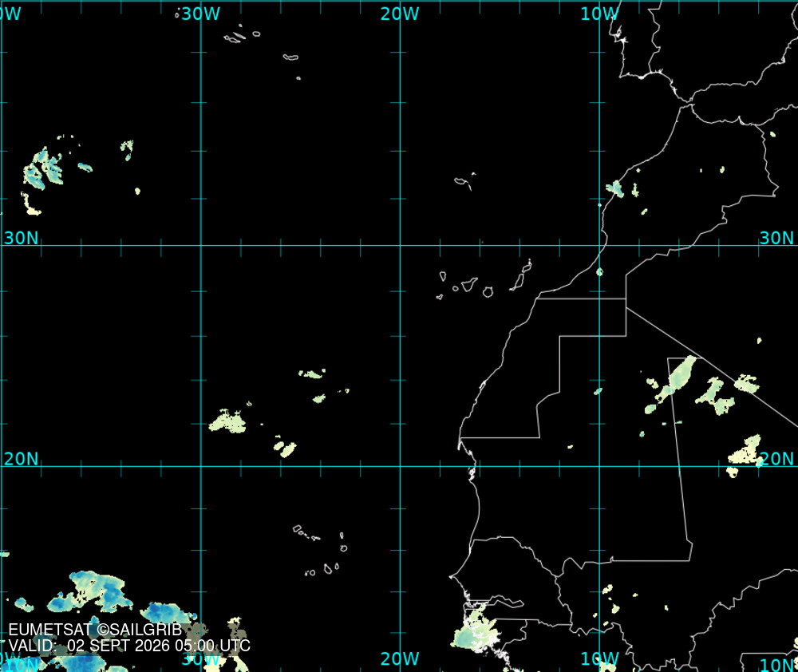Click the 20N latitude label on left
The image size is (798, 672).
(21, 459)
